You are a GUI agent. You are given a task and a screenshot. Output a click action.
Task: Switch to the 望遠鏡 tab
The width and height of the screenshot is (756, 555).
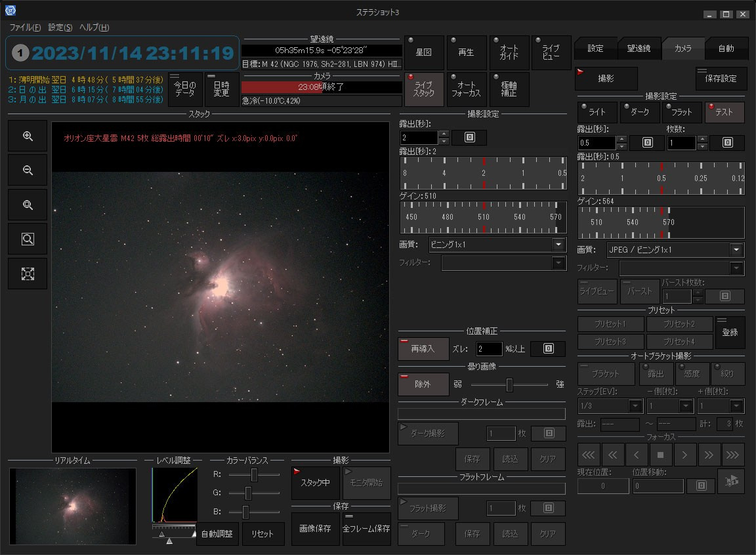click(x=639, y=49)
